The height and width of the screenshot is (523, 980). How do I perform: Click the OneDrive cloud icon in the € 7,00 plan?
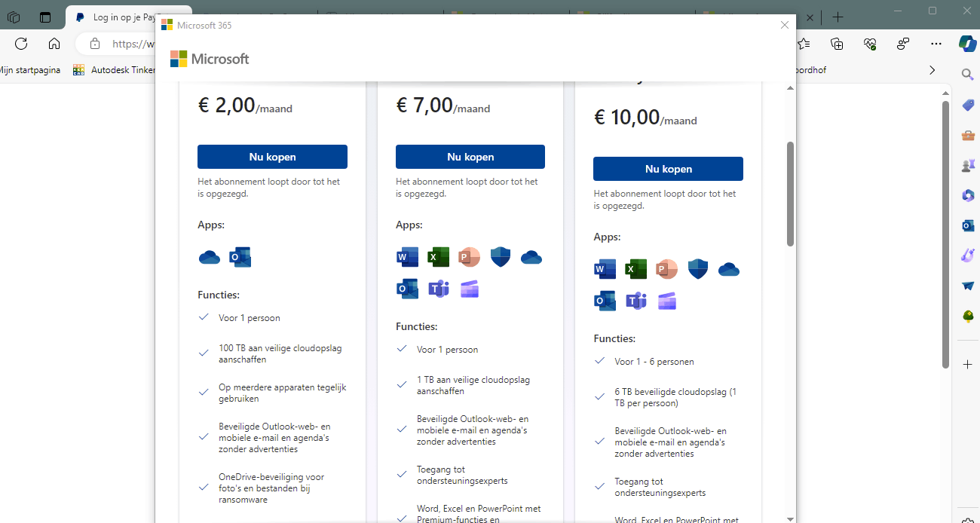pos(531,258)
